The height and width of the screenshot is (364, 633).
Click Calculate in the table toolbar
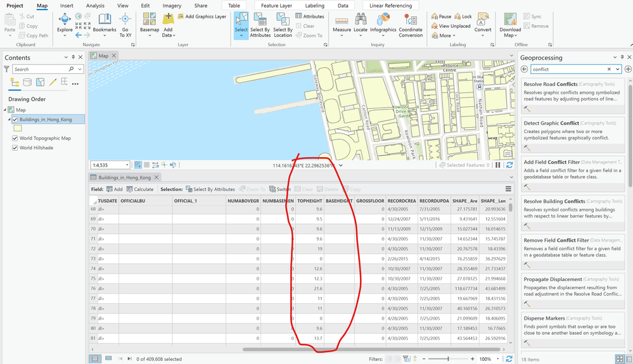pyautogui.click(x=140, y=189)
